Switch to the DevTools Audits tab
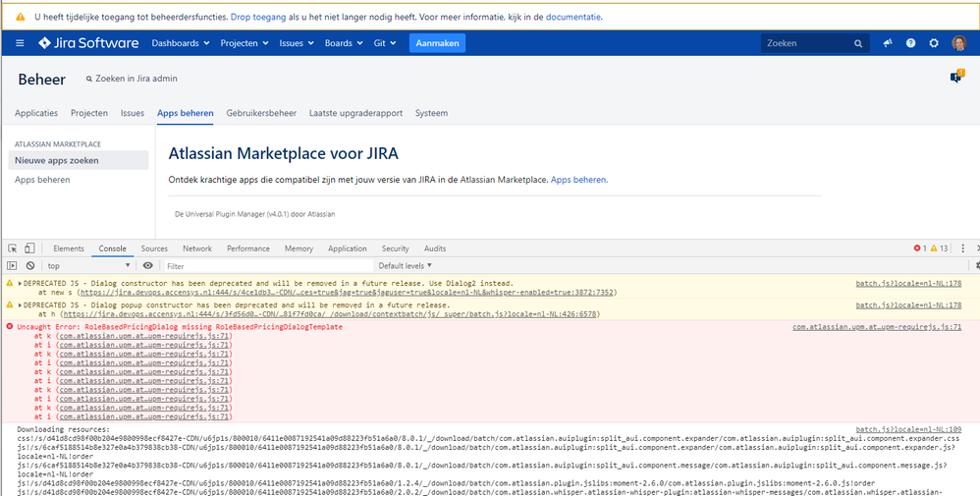The width and height of the screenshot is (980, 496). point(435,248)
